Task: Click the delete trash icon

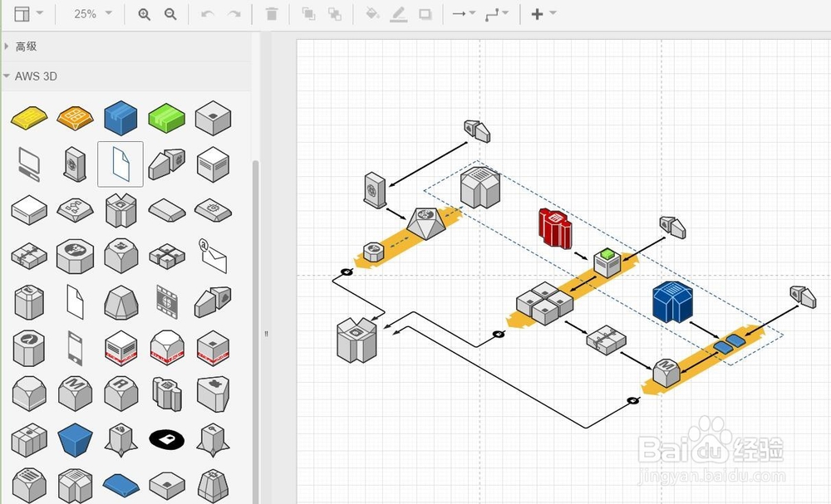Action: coord(272,14)
